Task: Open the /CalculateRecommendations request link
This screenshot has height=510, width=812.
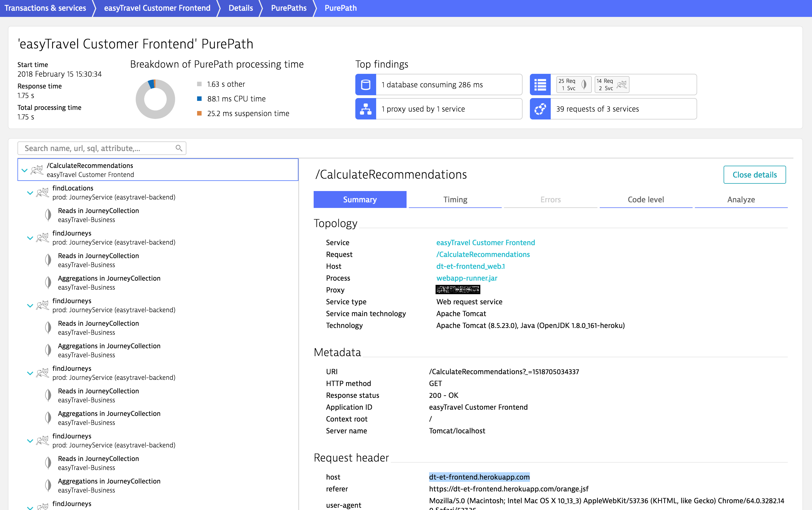Action: pyautogui.click(x=483, y=254)
